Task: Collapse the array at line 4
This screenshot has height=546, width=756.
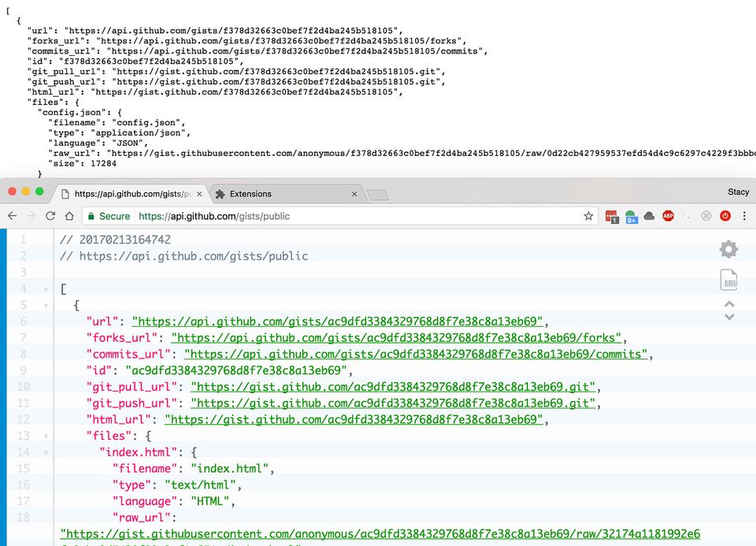Action: click(46, 289)
